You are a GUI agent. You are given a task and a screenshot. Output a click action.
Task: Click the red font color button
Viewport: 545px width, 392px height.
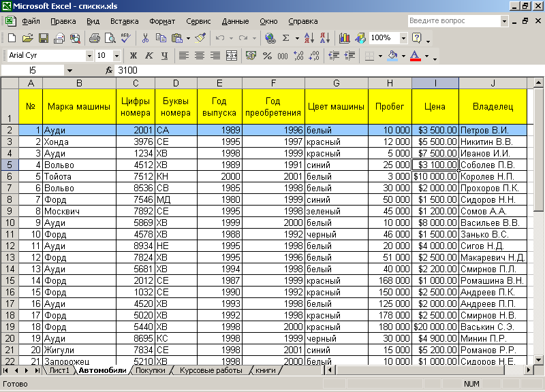click(415, 55)
